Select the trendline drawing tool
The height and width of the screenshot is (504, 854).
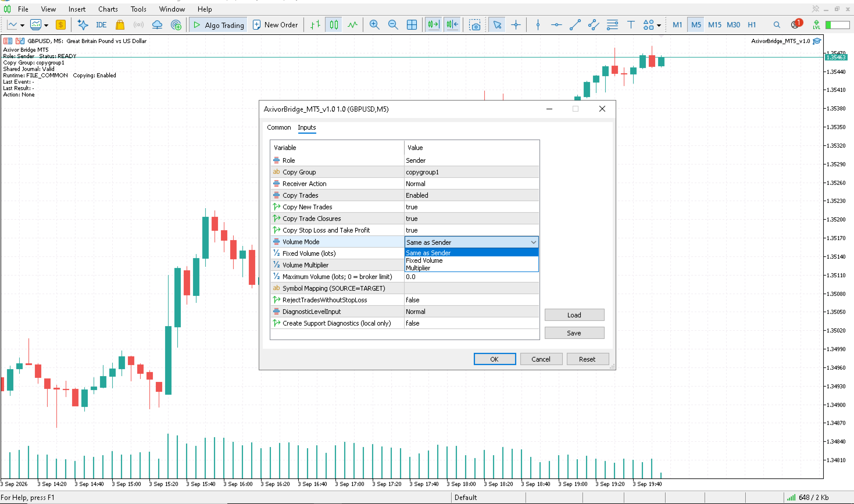click(575, 25)
